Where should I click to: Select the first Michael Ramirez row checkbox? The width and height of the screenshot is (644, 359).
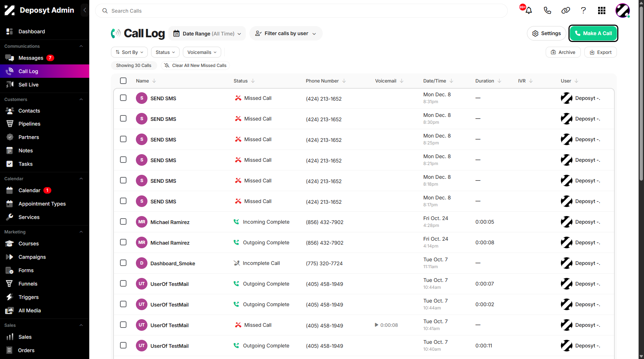[123, 221]
